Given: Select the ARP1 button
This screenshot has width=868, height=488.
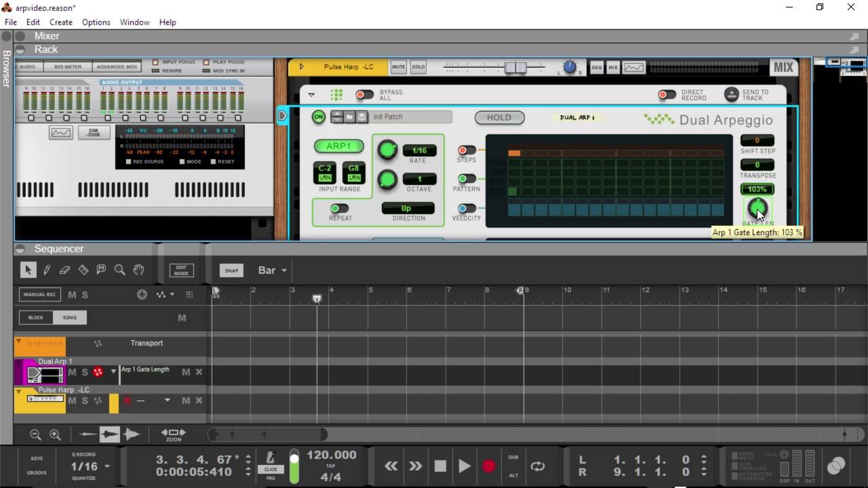Looking at the screenshot, I should [338, 146].
